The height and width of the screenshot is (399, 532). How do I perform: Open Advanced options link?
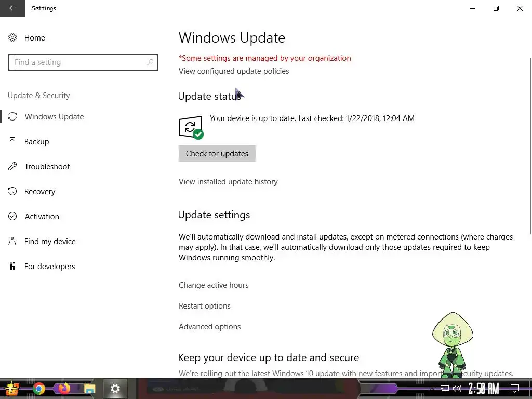coord(210,327)
